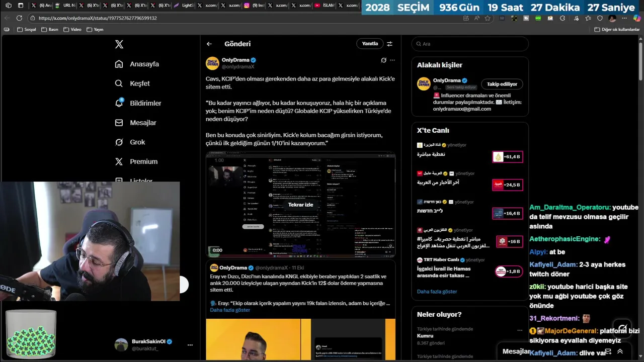Click the Yanıtla reply button

(370, 44)
